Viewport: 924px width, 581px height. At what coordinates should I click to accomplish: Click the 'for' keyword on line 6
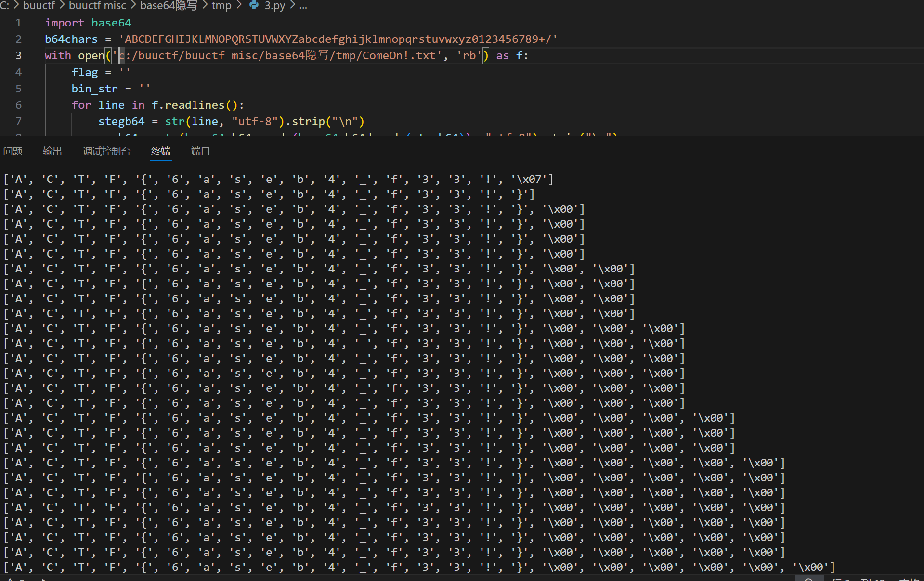pos(81,105)
